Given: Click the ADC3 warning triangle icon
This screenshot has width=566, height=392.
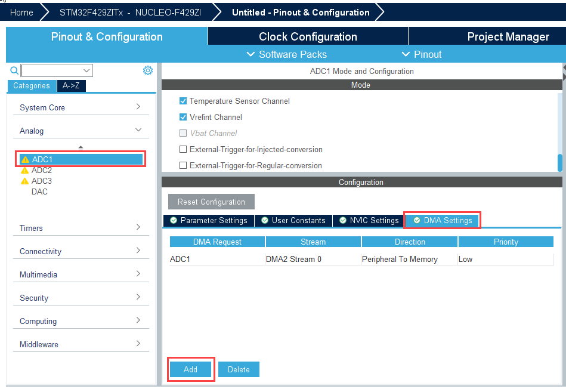Looking at the screenshot, I should point(24,181).
